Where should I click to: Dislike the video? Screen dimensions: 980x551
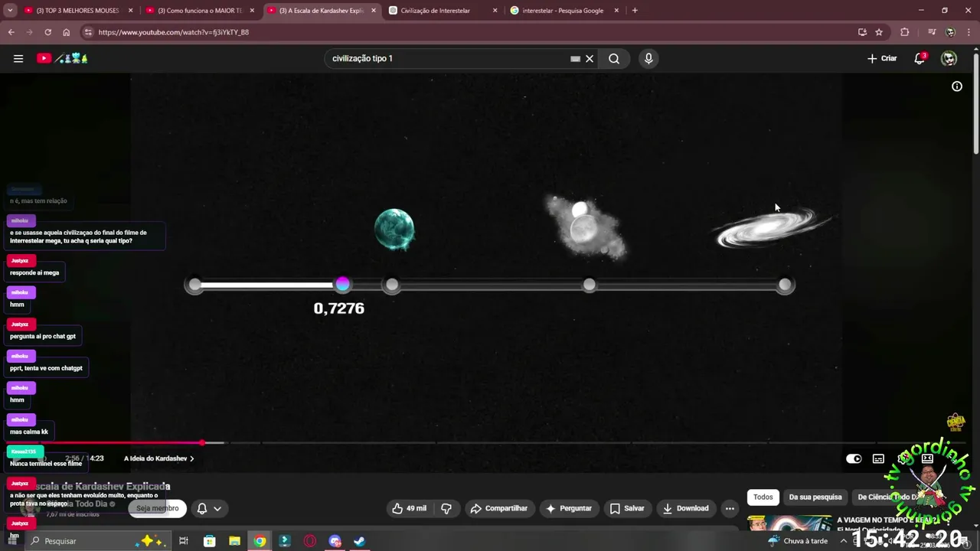(x=446, y=508)
